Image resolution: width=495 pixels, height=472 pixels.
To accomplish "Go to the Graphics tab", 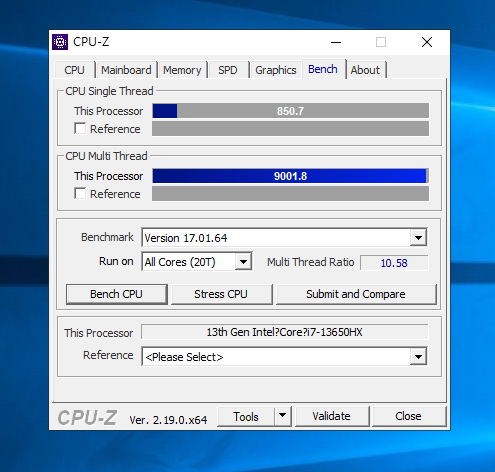I will click(276, 70).
